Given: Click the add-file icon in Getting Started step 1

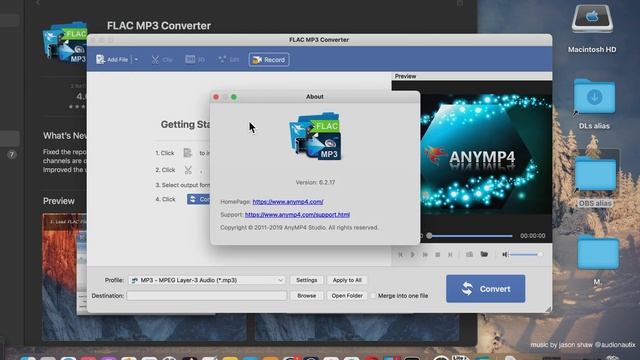Looking at the screenshot, I should coord(187,153).
